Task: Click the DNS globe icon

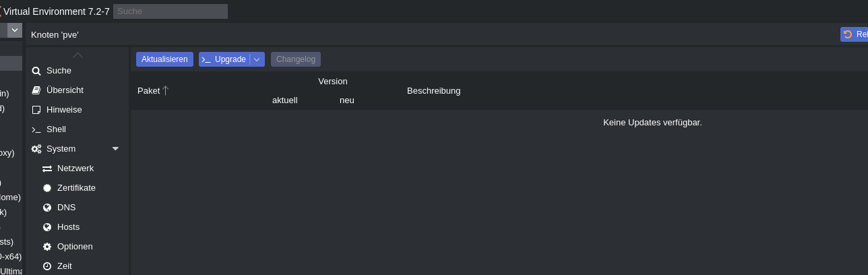Action: 47,208
